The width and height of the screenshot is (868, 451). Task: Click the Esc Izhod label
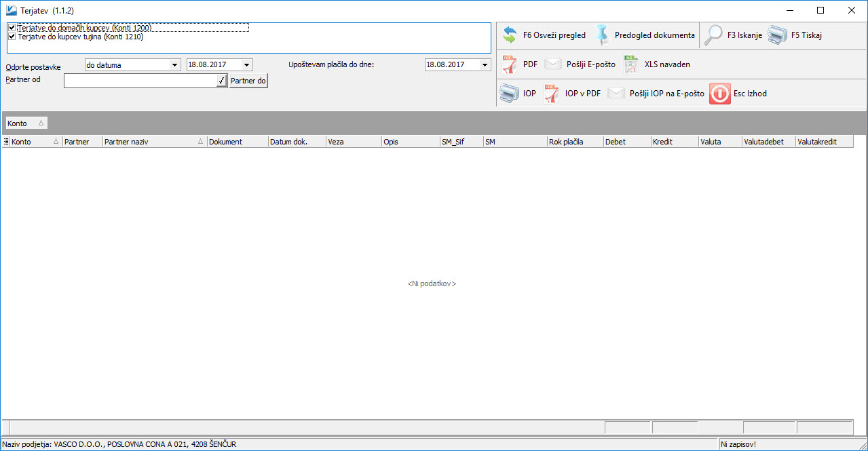pos(750,94)
